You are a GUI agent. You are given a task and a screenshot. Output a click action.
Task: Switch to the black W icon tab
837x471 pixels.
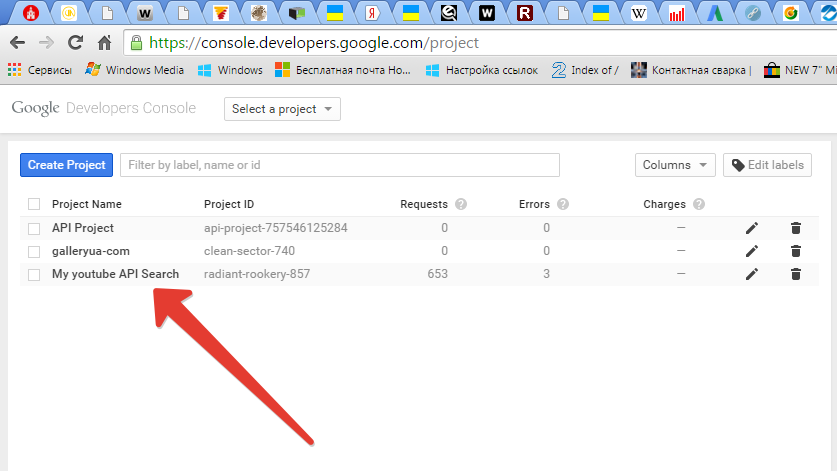coord(487,13)
